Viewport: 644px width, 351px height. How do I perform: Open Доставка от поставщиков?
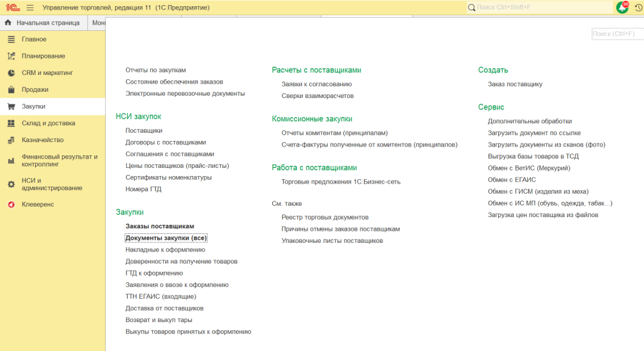(x=164, y=308)
